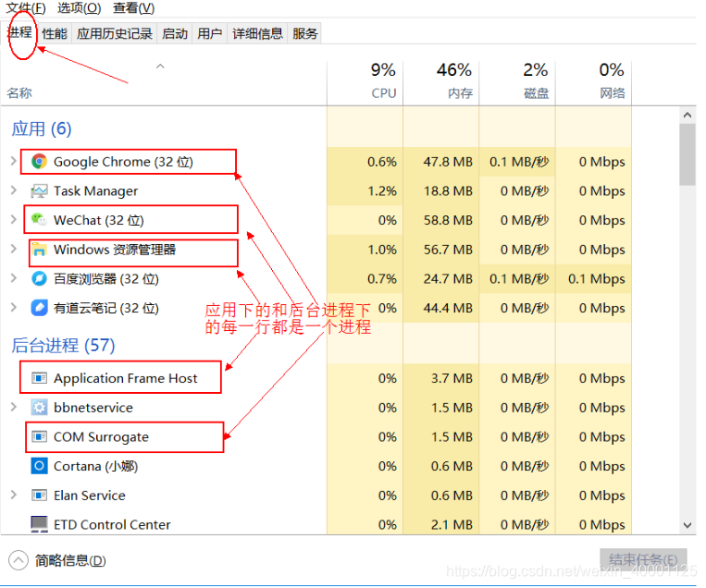Viewport: 706px width, 588px height.
Task: Click the WeChat process icon
Action: (39, 220)
